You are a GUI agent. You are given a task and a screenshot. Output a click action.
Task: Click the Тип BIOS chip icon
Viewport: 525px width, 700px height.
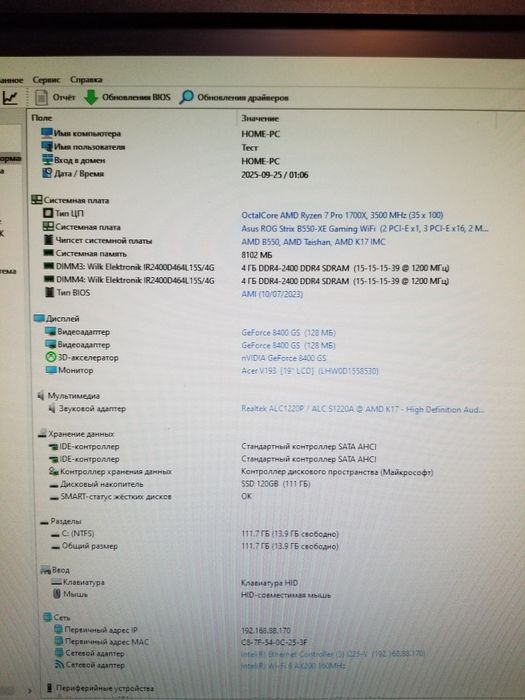tap(49, 292)
